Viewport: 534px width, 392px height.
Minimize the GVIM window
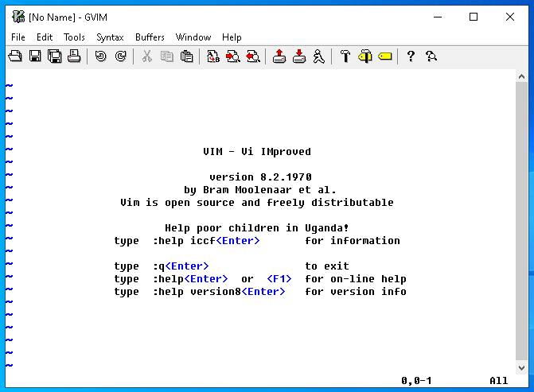pos(438,17)
